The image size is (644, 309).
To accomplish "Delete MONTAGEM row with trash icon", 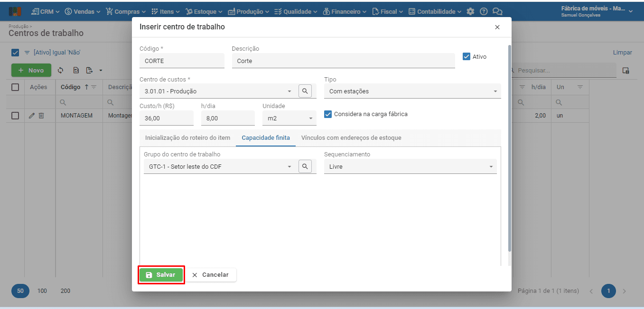I will (41, 116).
